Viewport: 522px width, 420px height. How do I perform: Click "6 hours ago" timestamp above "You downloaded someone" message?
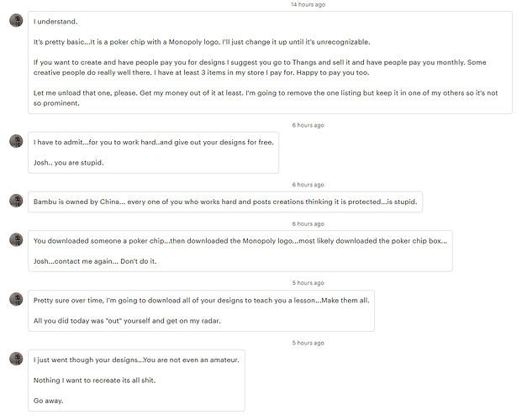pyautogui.click(x=308, y=224)
